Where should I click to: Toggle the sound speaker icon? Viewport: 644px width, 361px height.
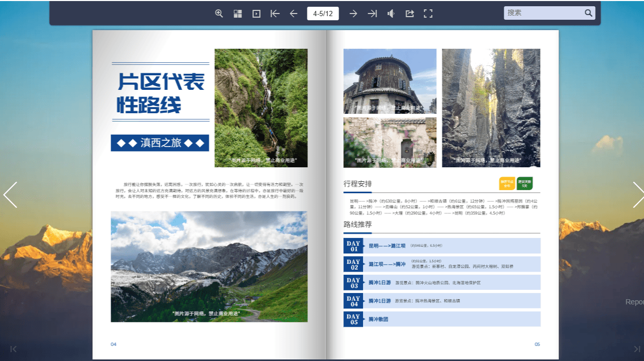point(391,14)
